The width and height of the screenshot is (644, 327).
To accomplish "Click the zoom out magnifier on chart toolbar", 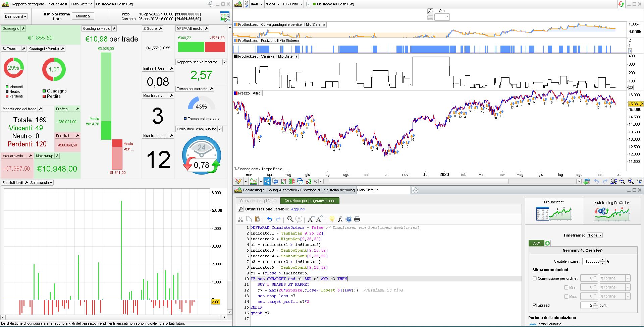I will (622, 181).
